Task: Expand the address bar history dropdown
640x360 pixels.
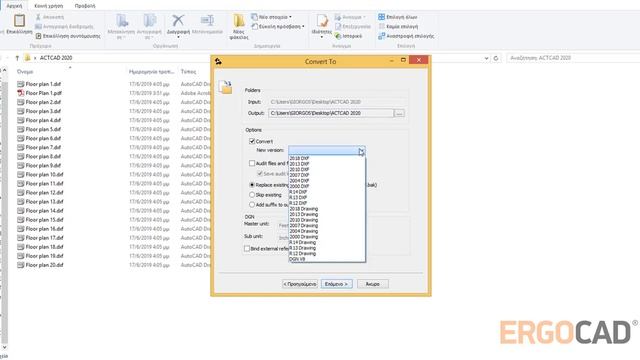Action: [486, 58]
